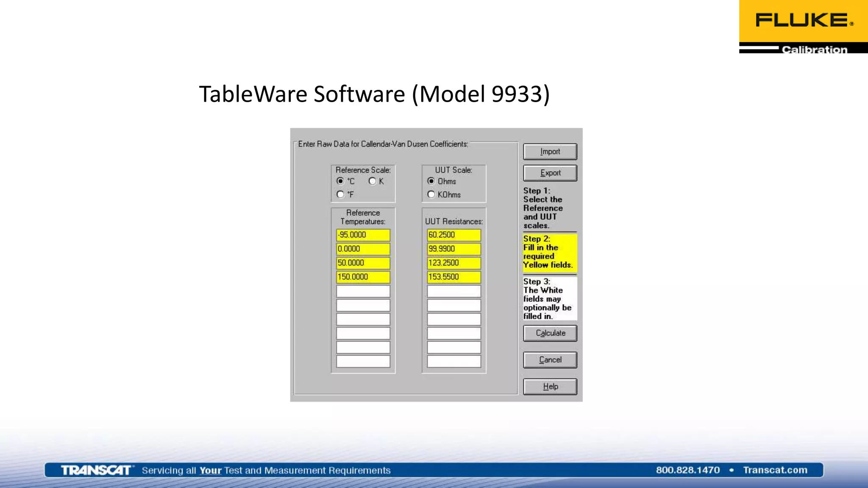Click the Step 1 instruction text
Screen dimensions: 868x488
coord(543,208)
